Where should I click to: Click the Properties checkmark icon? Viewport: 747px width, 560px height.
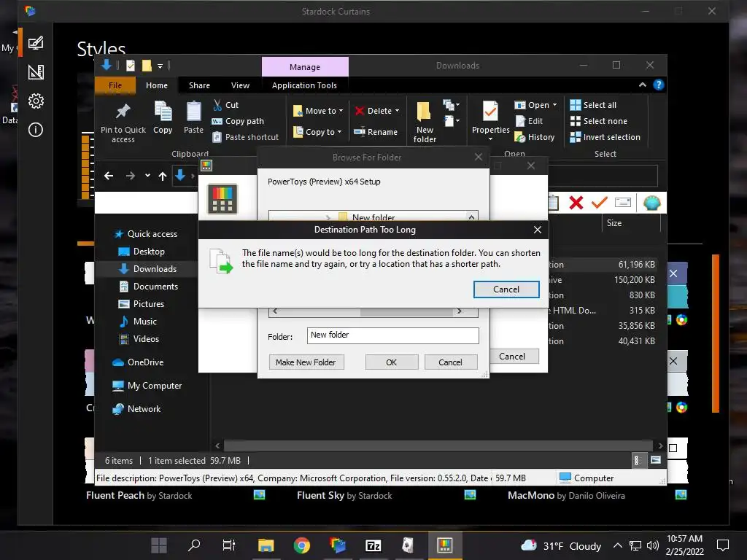[x=490, y=112]
